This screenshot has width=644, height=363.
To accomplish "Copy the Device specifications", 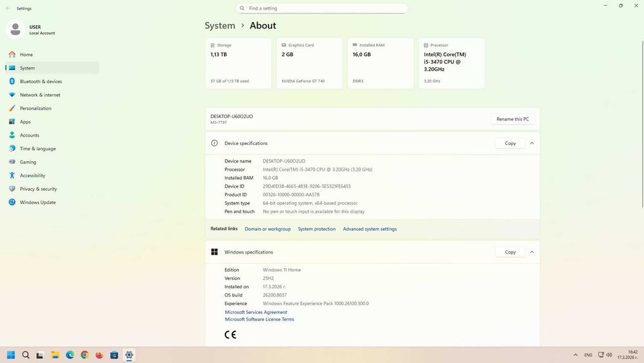I will (x=510, y=143).
